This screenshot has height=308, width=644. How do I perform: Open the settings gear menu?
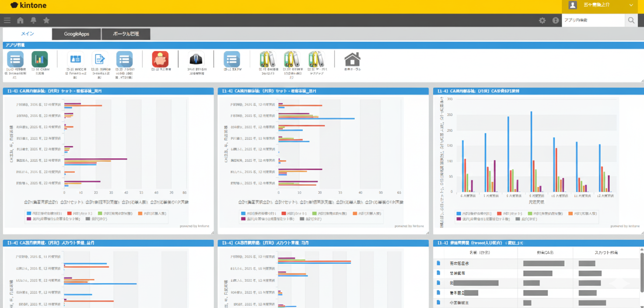(x=542, y=20)
